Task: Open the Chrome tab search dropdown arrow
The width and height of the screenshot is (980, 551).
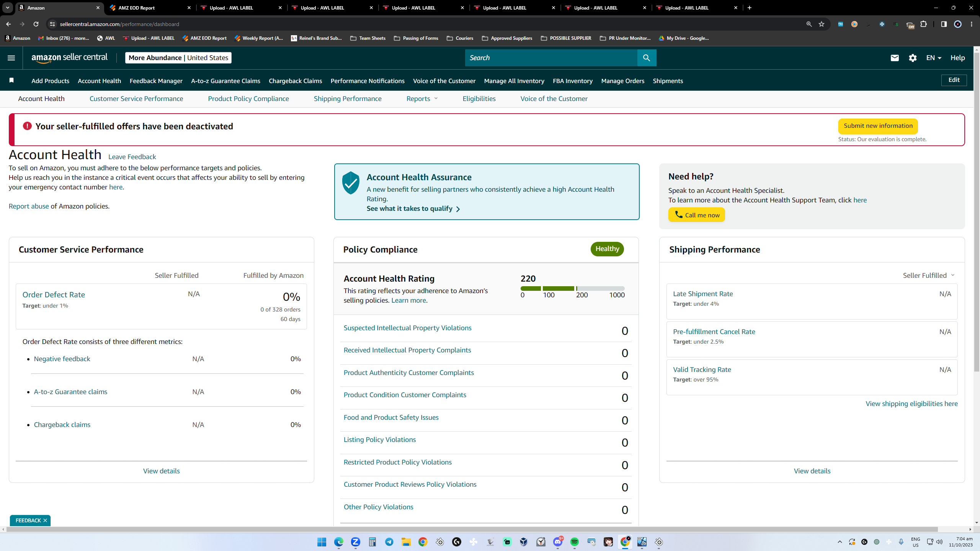Action: (7, 8)
